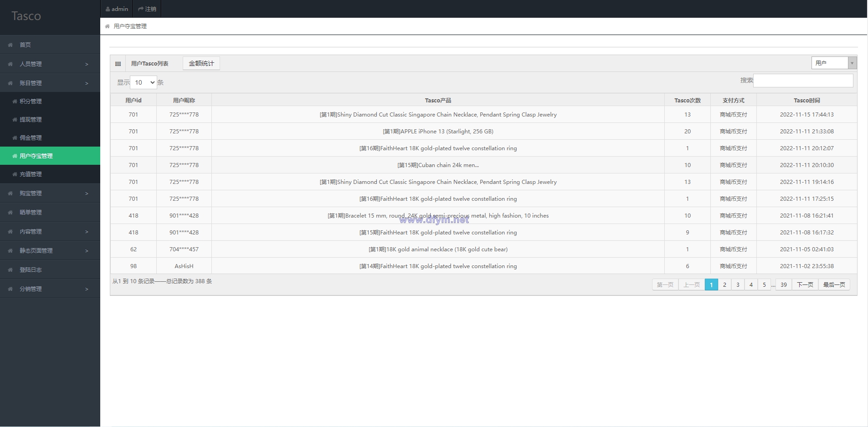Open the rows-per-page 10 dropdown
Viewport: 868px width, 427px height.
pos(144,82)
